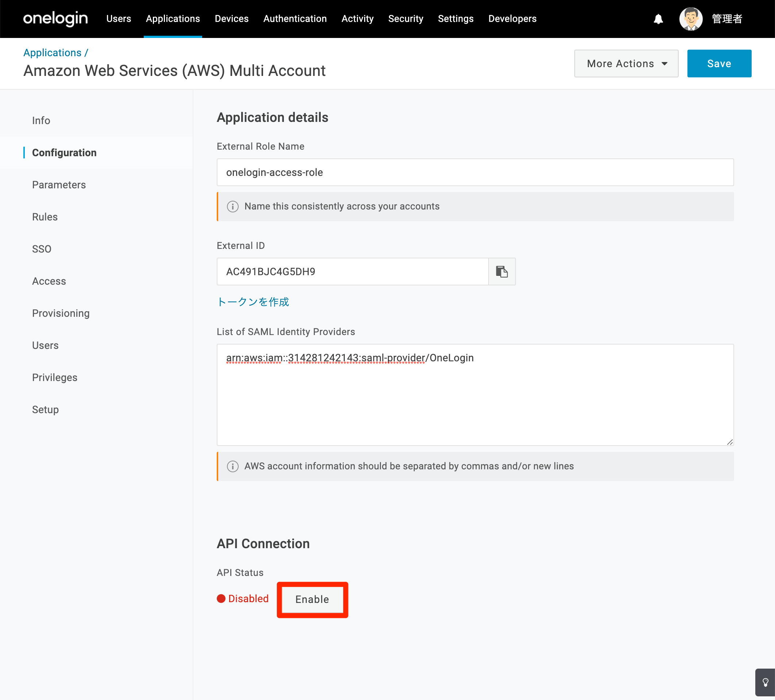Viewport: 775px width, 700px height.
Task: Click the OneLogin logo
Action: (x=55, y=19)
